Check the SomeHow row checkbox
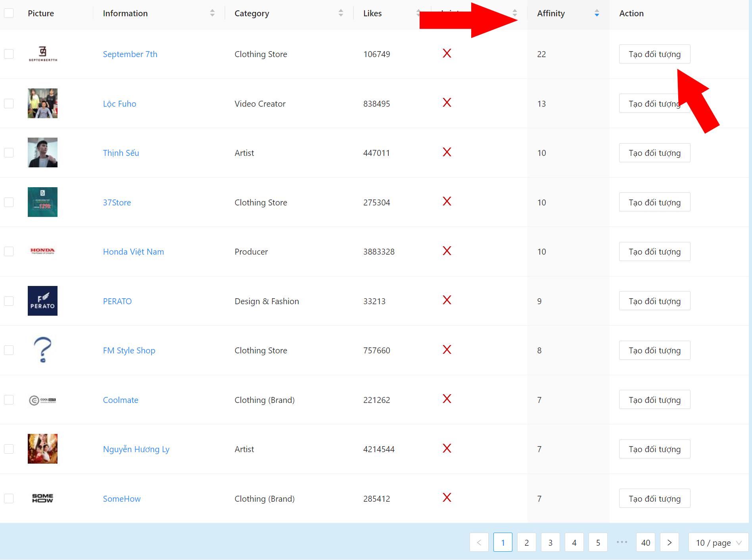752x560 pixels. click(x=9, y=499)
